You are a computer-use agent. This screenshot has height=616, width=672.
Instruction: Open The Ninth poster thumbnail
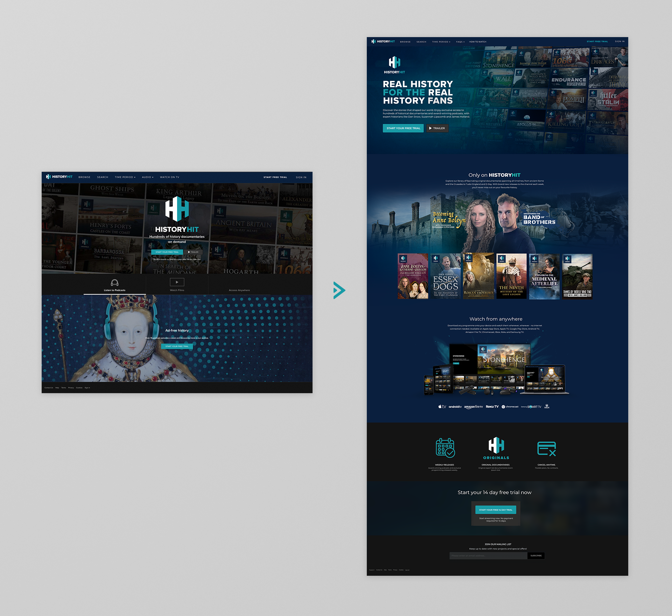[x=511, y=276]
